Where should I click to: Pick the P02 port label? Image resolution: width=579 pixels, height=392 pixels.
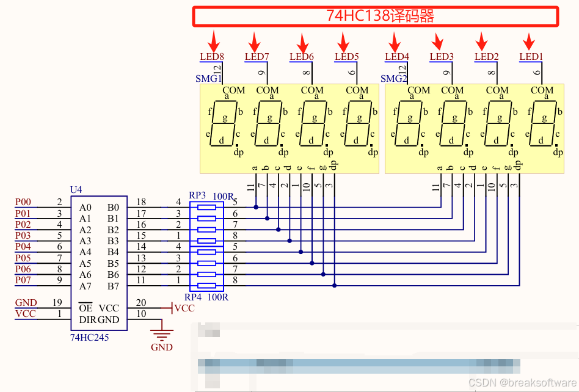tap(23, 225)
